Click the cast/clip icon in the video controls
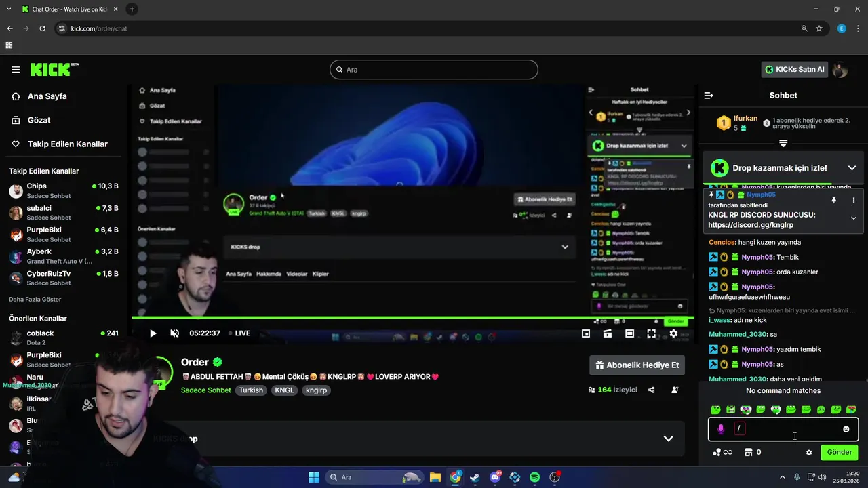 [x=608, y=333]
